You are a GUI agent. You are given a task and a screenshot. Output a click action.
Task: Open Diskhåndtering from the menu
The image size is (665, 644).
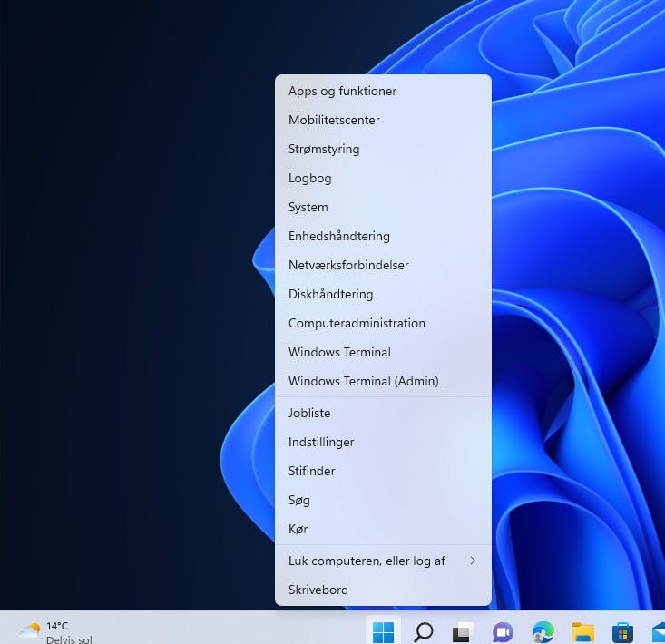tap(383, 294)
